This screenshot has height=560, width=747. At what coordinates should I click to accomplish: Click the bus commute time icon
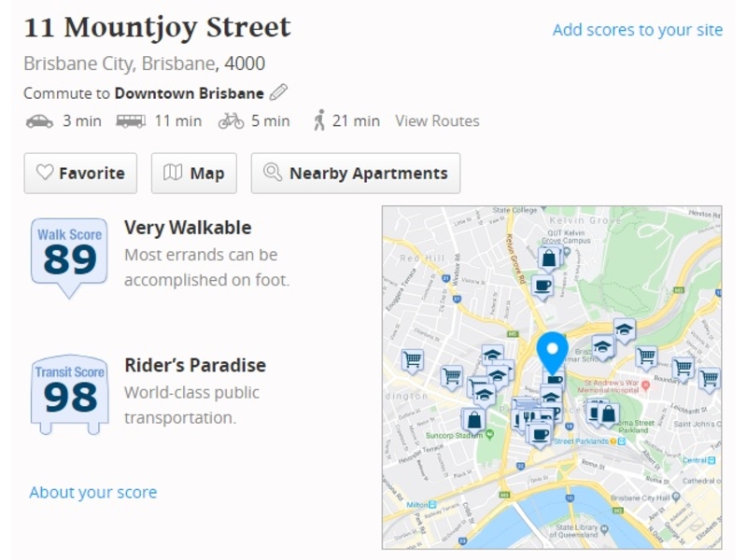tap(131, 121)
